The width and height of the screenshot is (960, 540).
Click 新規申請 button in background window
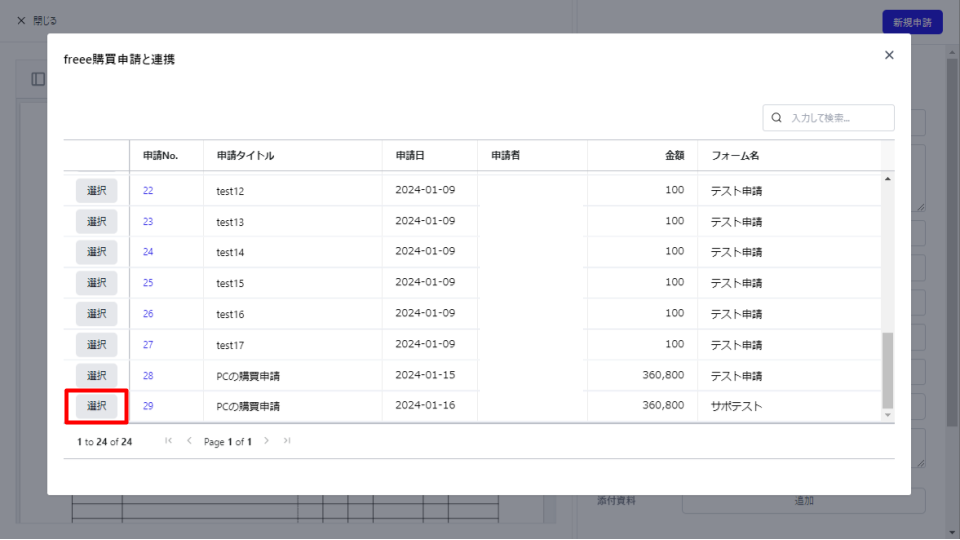(x=912, y=22)
